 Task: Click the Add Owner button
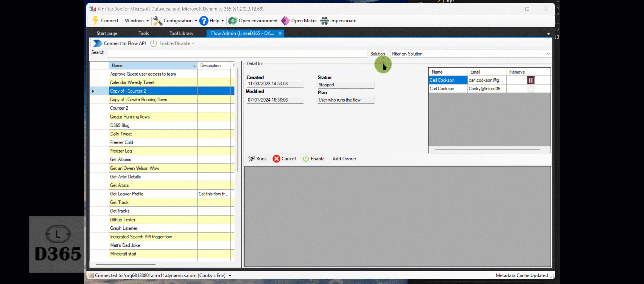pos(344,159)
